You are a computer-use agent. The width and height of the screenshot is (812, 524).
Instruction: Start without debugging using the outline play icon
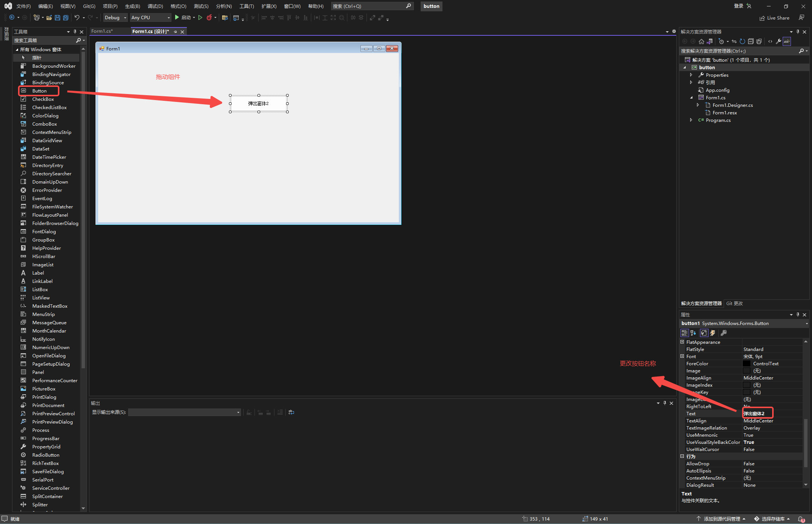[x=200, y=18]
